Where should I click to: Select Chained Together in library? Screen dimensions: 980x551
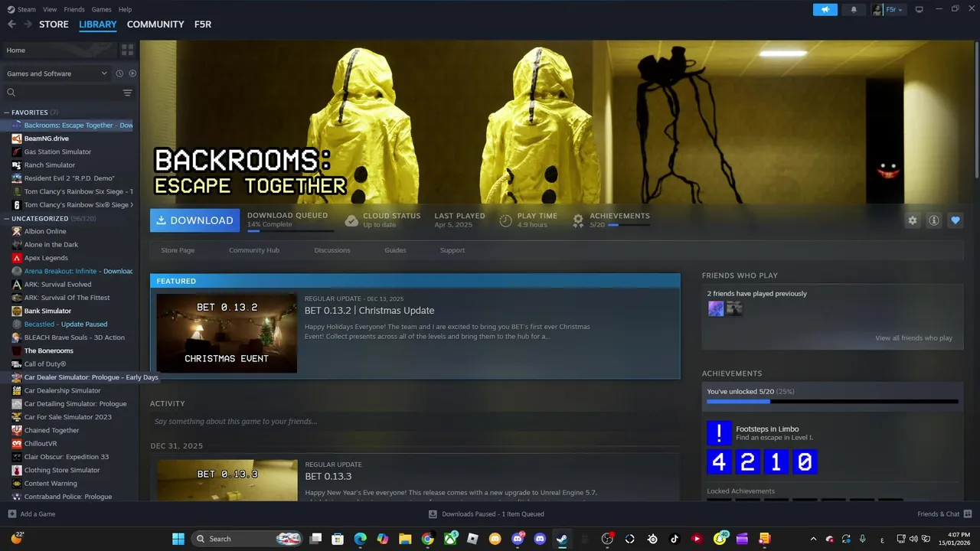coord(51,430)
